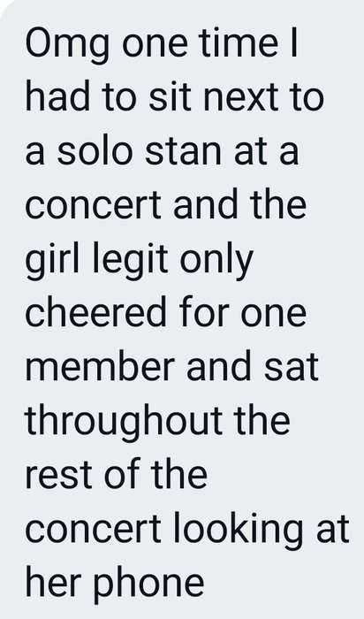The image size is (364, 619).
Task: Click the word "legit" in the bubble
Action: click(x=131, y=260)
